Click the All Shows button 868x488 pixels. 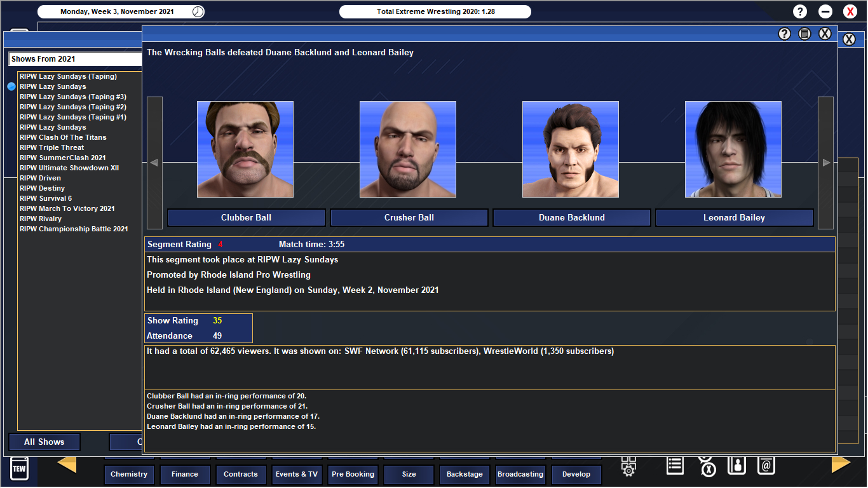[44, 442]
